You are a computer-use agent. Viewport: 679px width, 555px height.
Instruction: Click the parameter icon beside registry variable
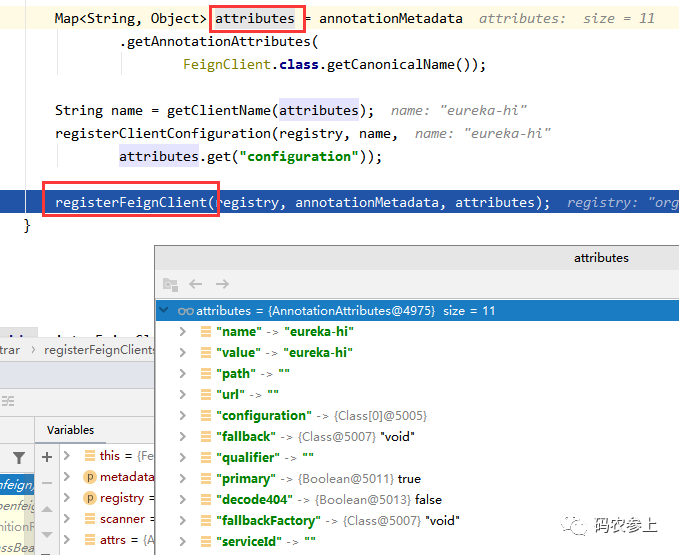pos(89,498)
